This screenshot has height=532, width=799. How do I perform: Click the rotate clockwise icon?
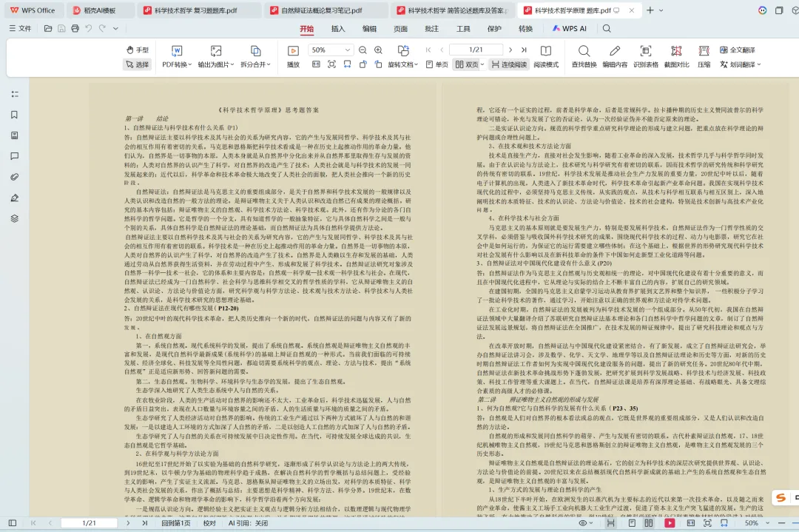click(x=378, y=64)
